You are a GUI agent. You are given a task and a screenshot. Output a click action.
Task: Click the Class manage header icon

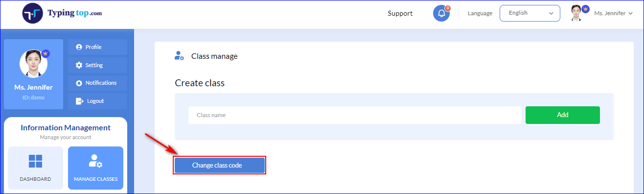179,56
